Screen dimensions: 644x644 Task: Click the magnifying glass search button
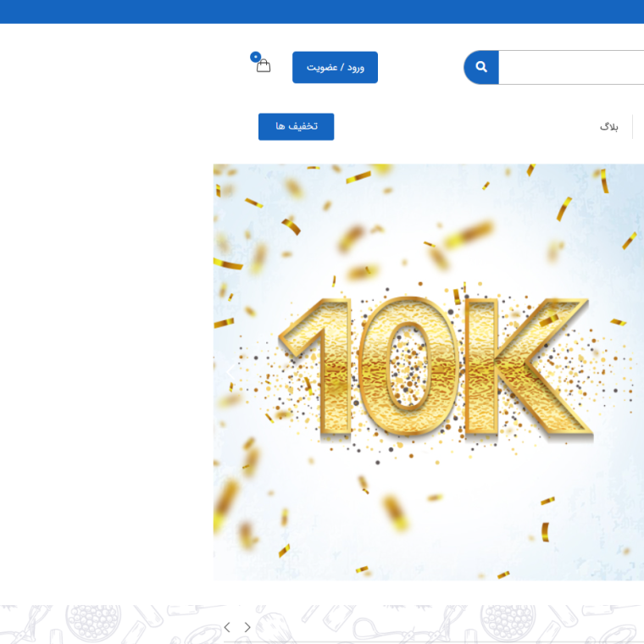click(x=481, y=67)
